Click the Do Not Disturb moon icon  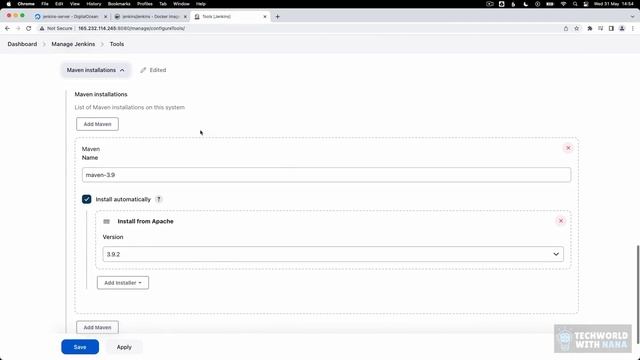coord(525,4)
